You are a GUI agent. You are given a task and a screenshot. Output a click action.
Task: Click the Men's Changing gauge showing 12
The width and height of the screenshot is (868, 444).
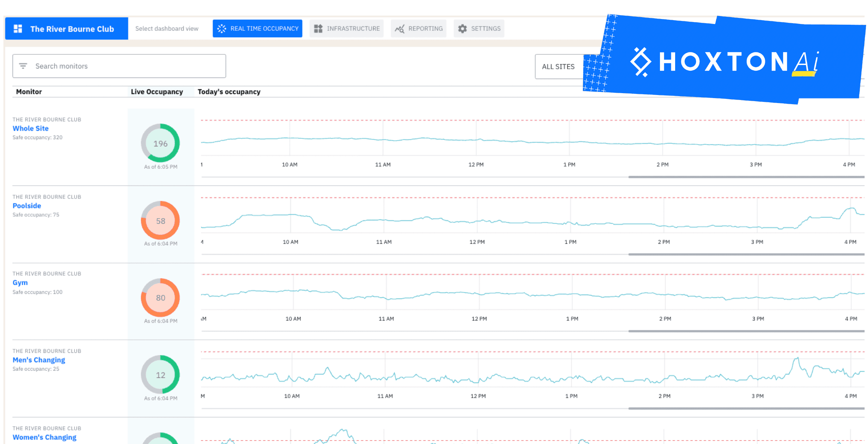(x=160, y=375)
